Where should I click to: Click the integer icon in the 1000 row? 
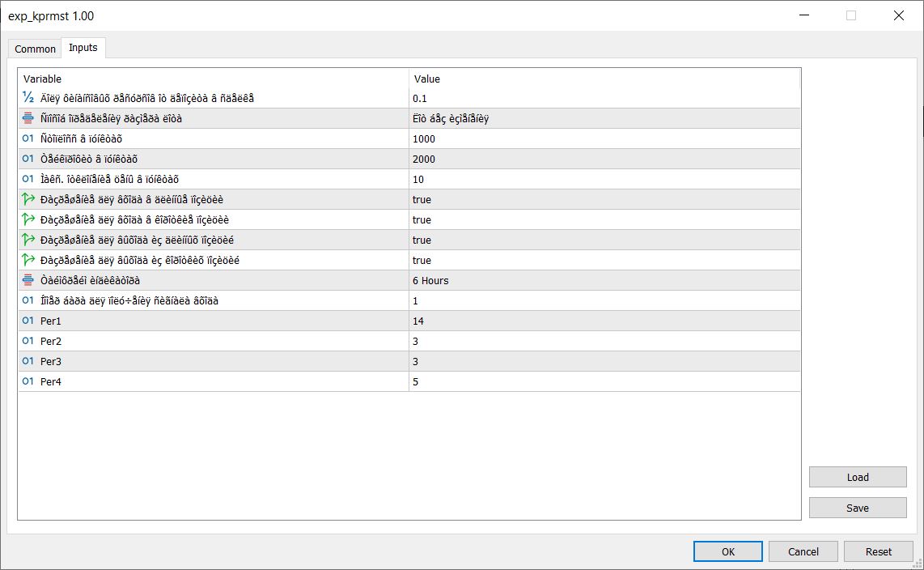tap(28, 138)
